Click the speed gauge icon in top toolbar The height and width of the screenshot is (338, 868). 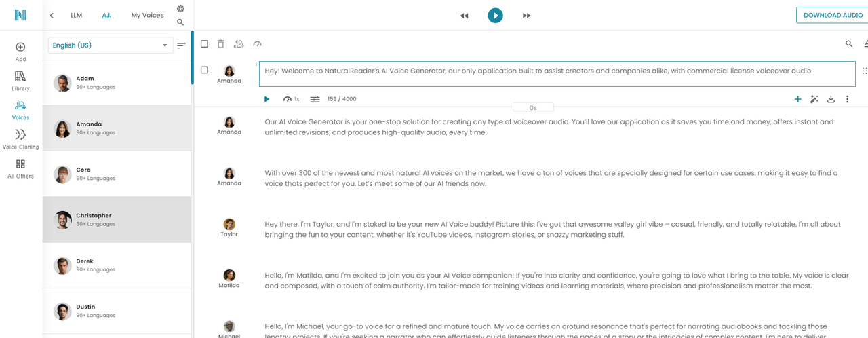pos(257,44)
